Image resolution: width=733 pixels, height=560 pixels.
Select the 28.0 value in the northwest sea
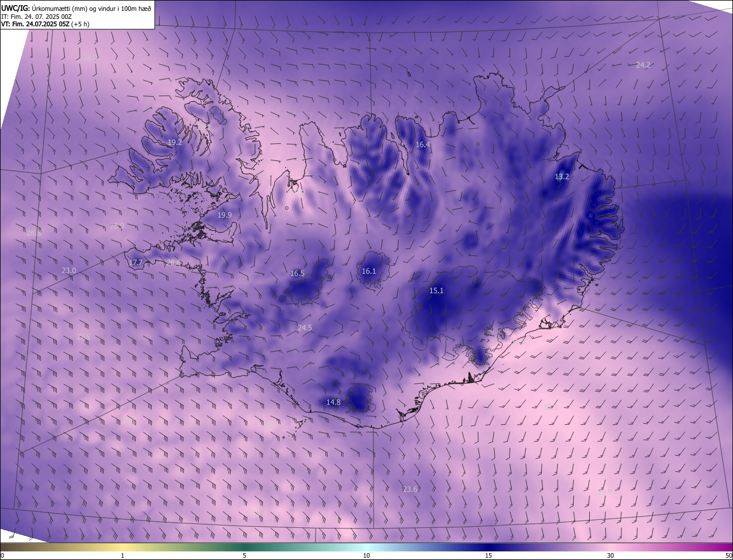[x=90, y=58]
